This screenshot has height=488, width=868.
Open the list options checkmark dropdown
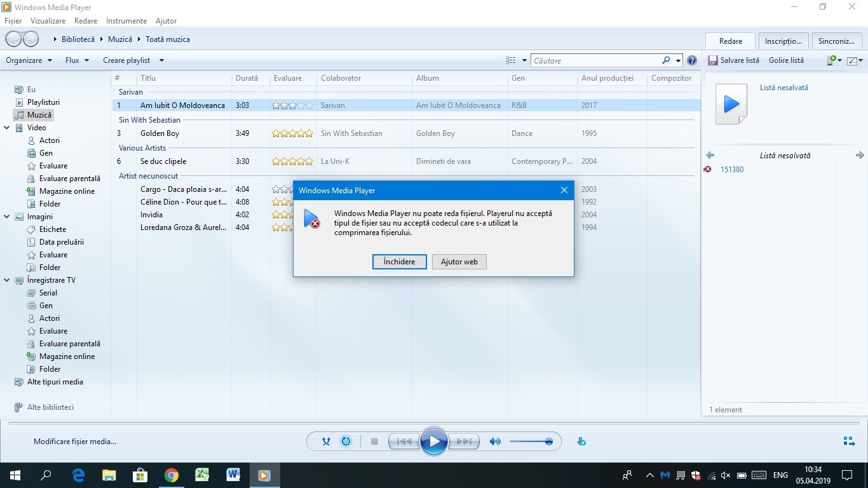(855, 60)
